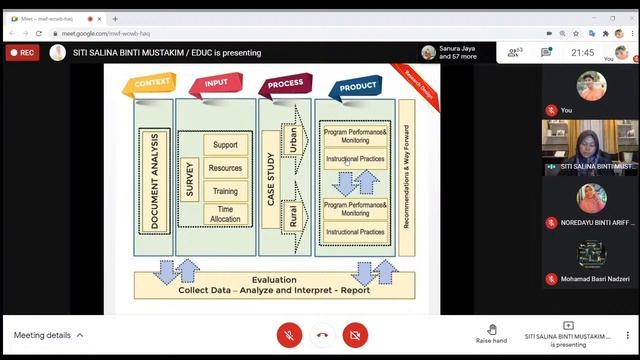Select the NOREDAYU BINTI ARIFF participant tile
This screenshot has height=360, width=640.
590,204
